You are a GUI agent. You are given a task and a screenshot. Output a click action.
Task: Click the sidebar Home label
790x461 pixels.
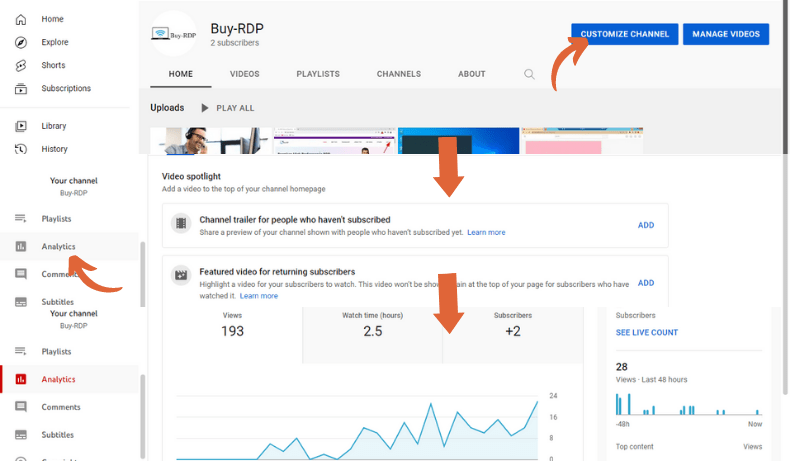52,19
